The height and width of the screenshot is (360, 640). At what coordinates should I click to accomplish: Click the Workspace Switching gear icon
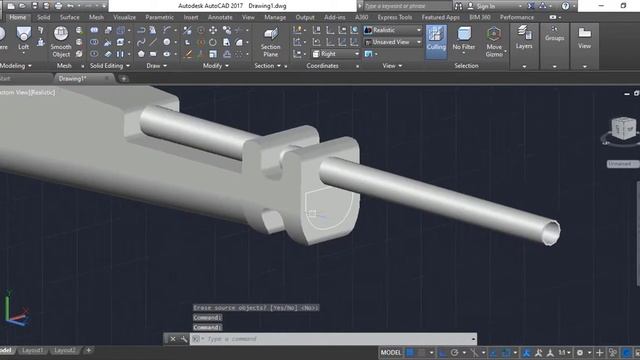tap(580, 352)
